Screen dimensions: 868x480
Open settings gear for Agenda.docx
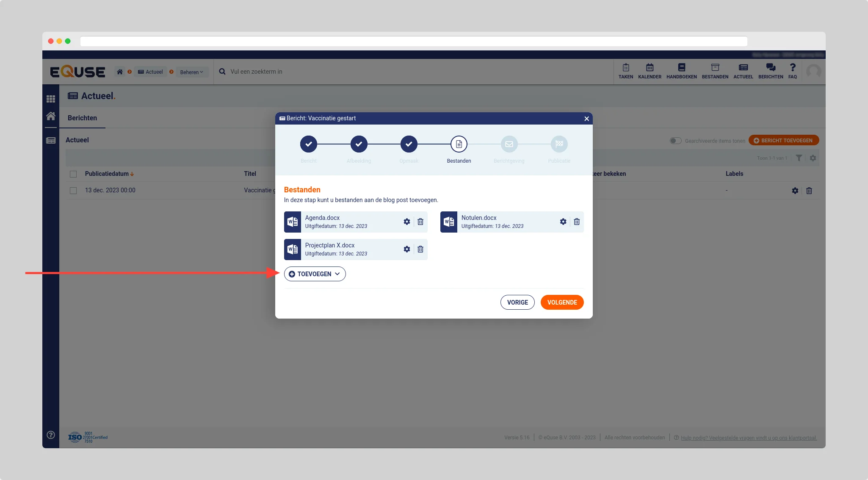pos(406,222)
